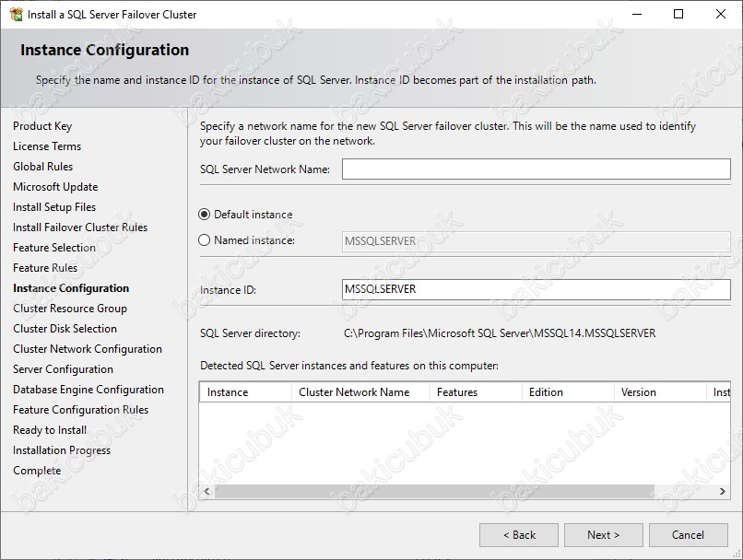The height and width of the screenshot is (560, 743).
Task: Minimize the setup window
Action: (x=637, y=14)
